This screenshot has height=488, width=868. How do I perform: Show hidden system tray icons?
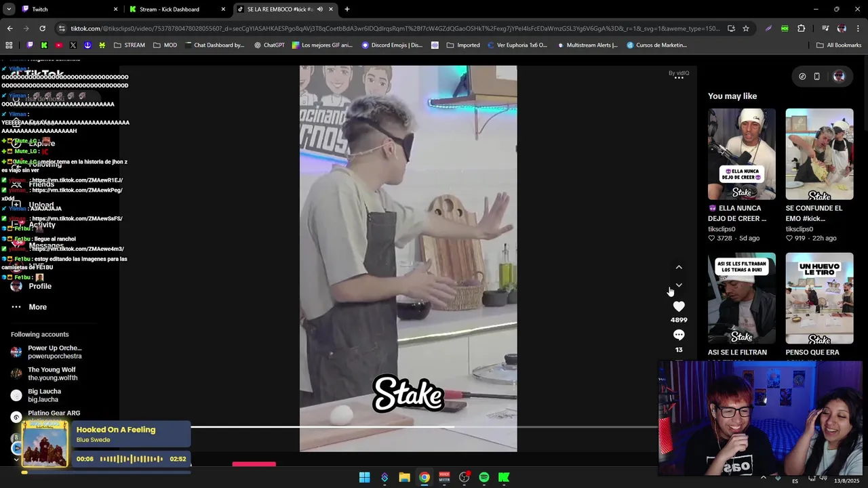[x=763, y=477]
